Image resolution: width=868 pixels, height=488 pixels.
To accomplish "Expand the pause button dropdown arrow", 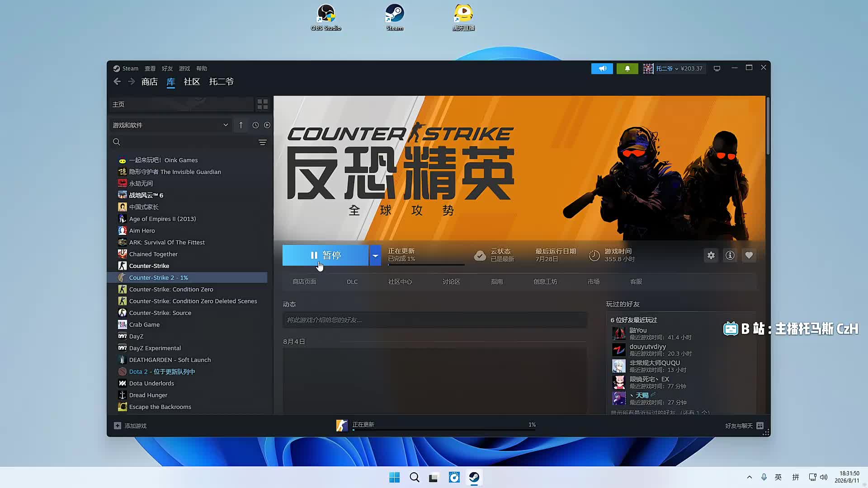I will tap(375, 255).
